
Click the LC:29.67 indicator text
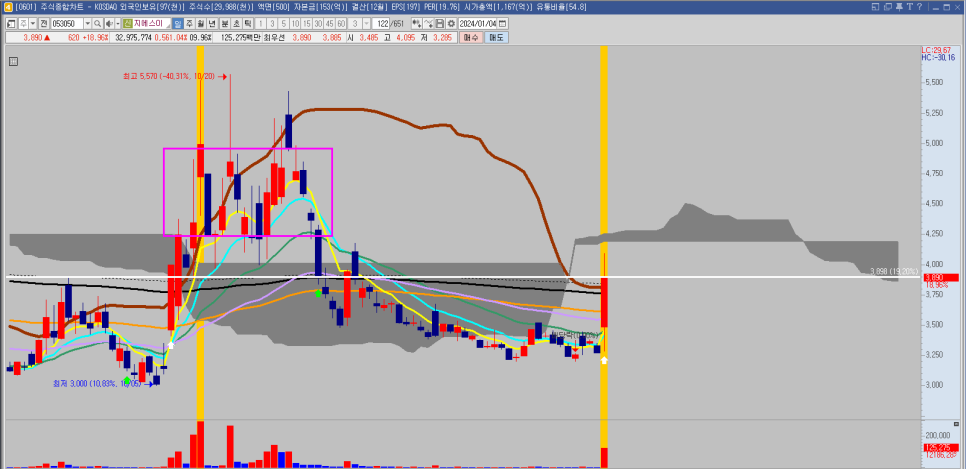pyautogui.click(x=936, y=50)
